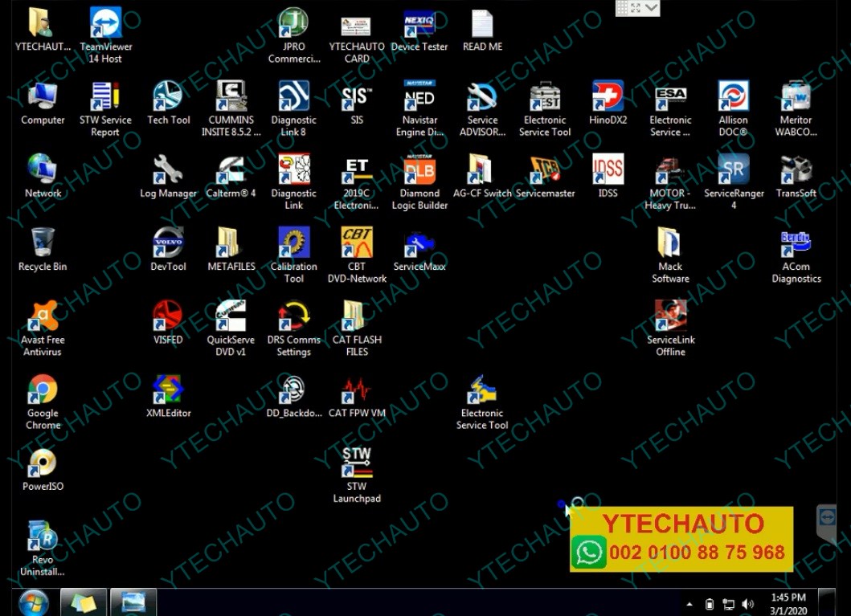
Task: Launch Allison DOC
Action: pos(733,108)
